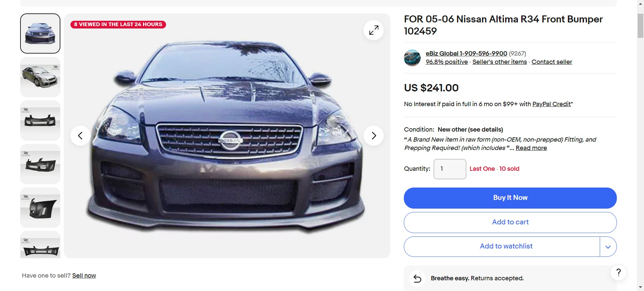Advance to the next product image
The image size is (644, 291).
[x=374, y=136]
